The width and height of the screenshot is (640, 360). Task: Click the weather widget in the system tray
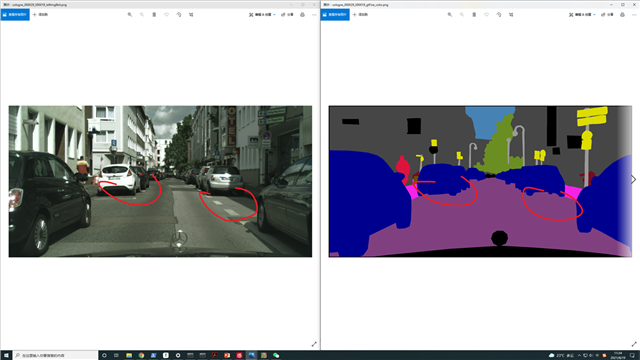pos(562,356)
